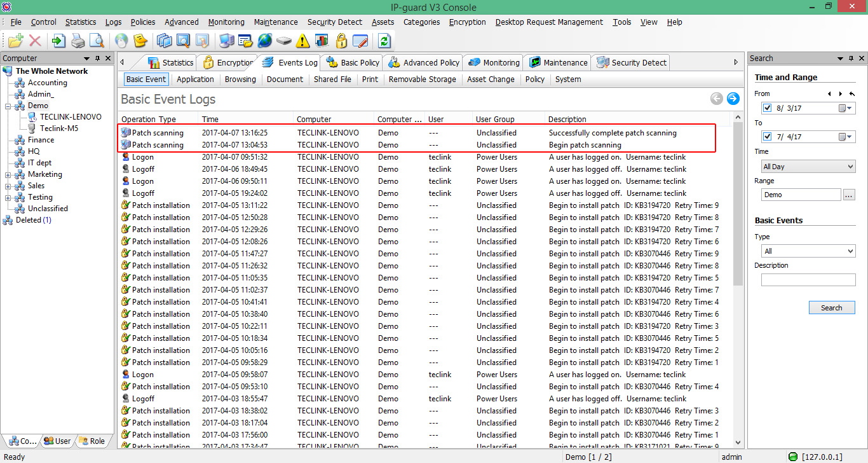Image resolution: width=868 pixels, height=463 pixels.
Task: Click the reset date arrow near From
Action: pos(851,93)
